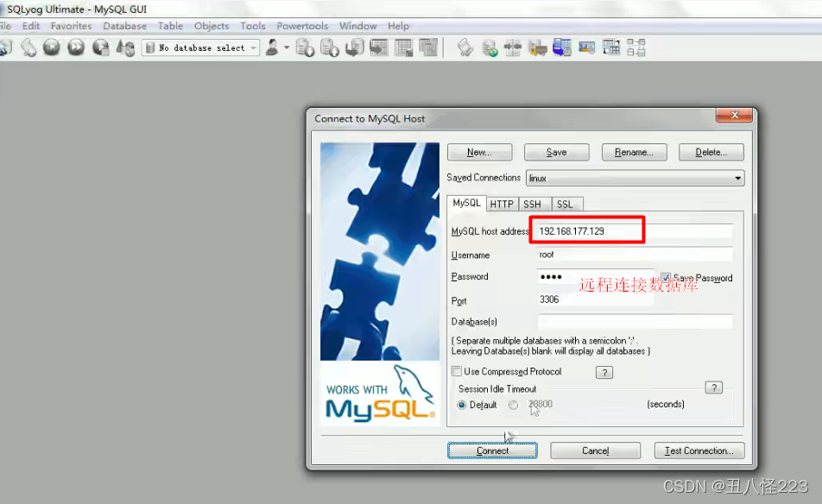
Task: Click the query formatter scroll icon
Action: pyautogui.click(x=465, y=47)
